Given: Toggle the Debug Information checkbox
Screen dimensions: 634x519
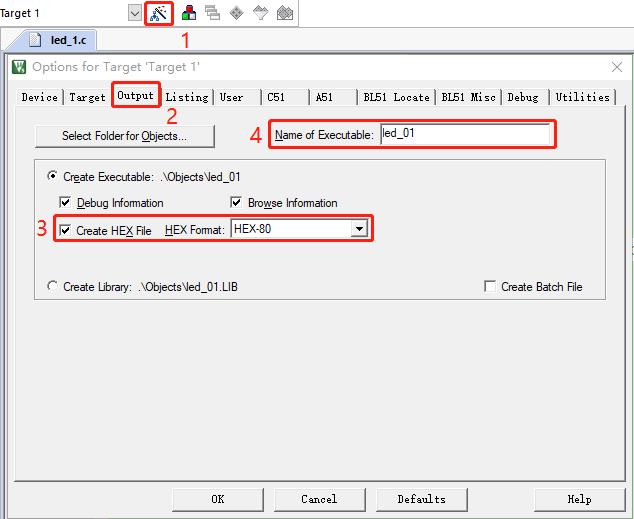Looking at the screenshot, I should click(x=65, y=202).
